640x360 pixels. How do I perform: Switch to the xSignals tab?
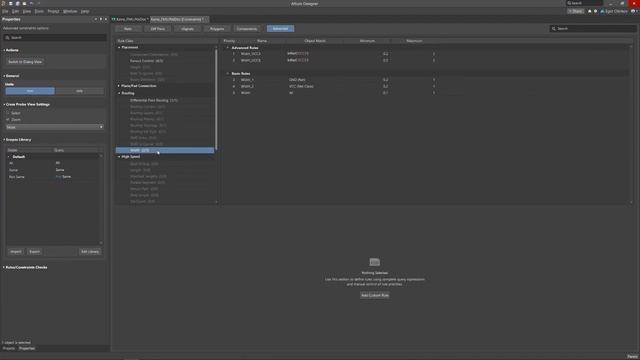tap(187, 29)
